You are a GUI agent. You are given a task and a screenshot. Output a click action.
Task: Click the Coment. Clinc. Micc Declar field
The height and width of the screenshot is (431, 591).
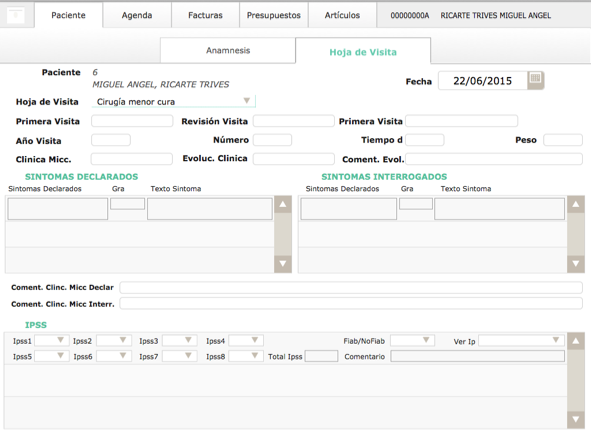pyautogui.click(x=351, y=288)
